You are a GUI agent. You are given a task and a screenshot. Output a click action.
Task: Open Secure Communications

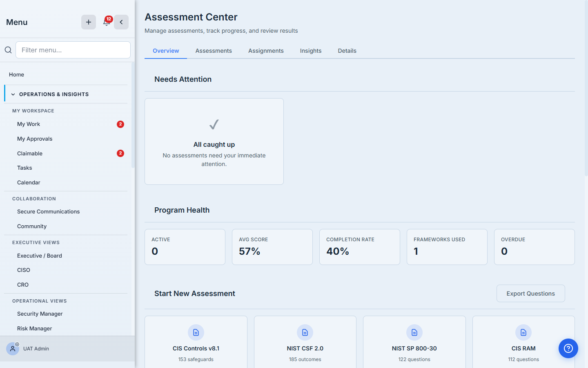66,212
